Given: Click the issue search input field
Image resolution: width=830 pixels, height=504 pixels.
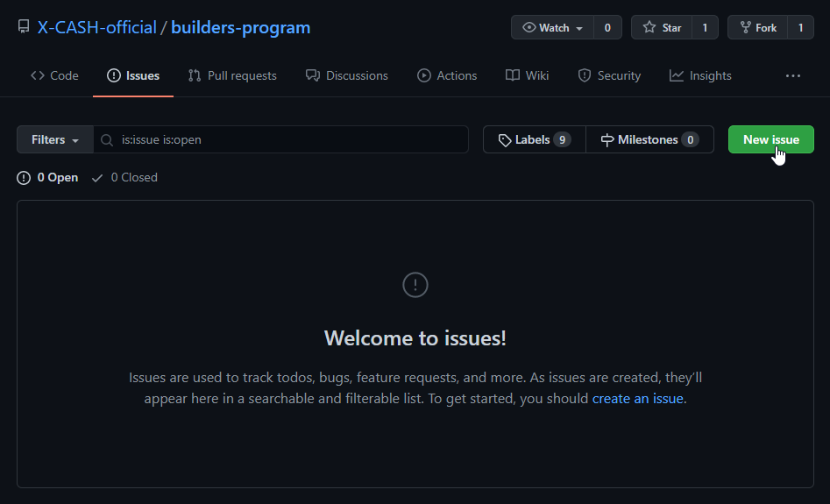Looking at the screenshot, I should point(281,139).
